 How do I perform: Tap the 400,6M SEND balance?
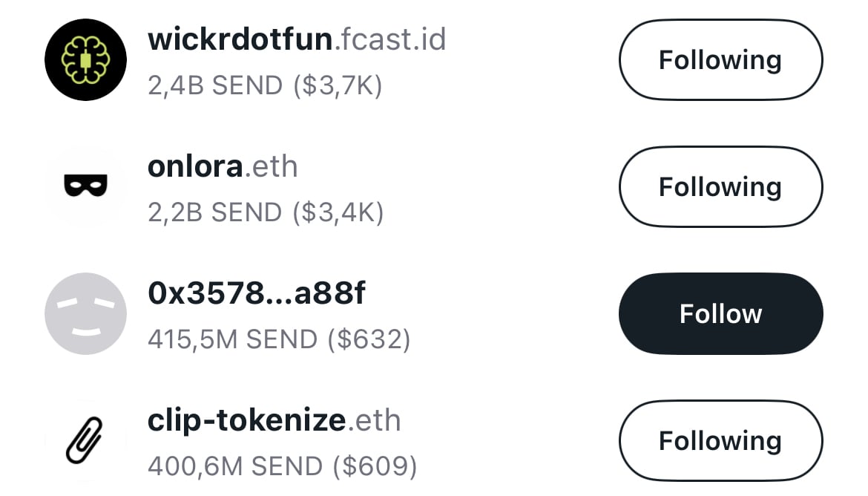click(x=234, y=467)
